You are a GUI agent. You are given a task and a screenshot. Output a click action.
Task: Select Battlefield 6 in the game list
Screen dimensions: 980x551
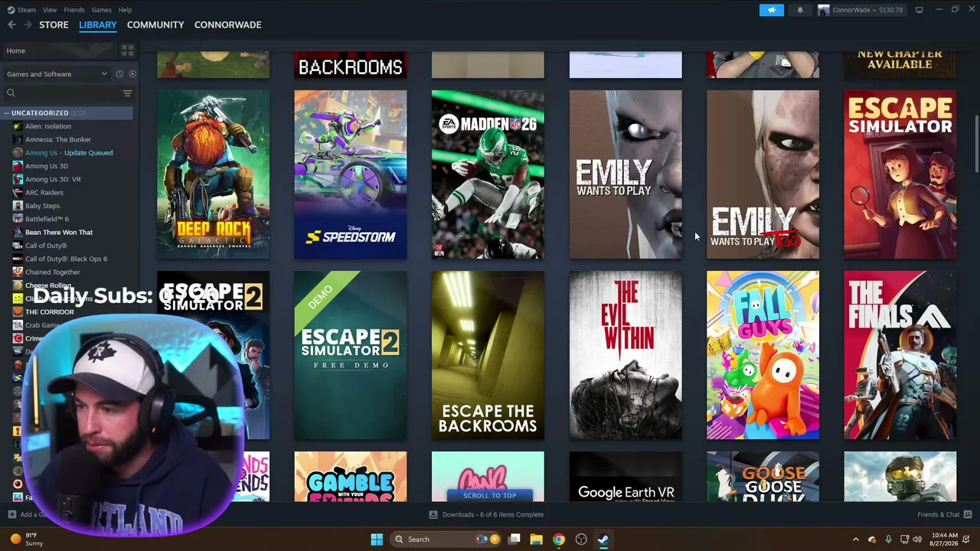[x=47, y=219]
